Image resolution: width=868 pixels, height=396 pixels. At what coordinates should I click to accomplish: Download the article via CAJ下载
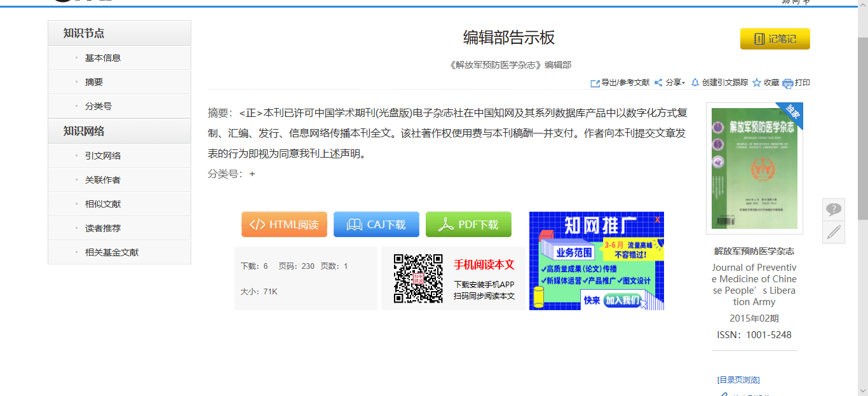coord(376,224)
